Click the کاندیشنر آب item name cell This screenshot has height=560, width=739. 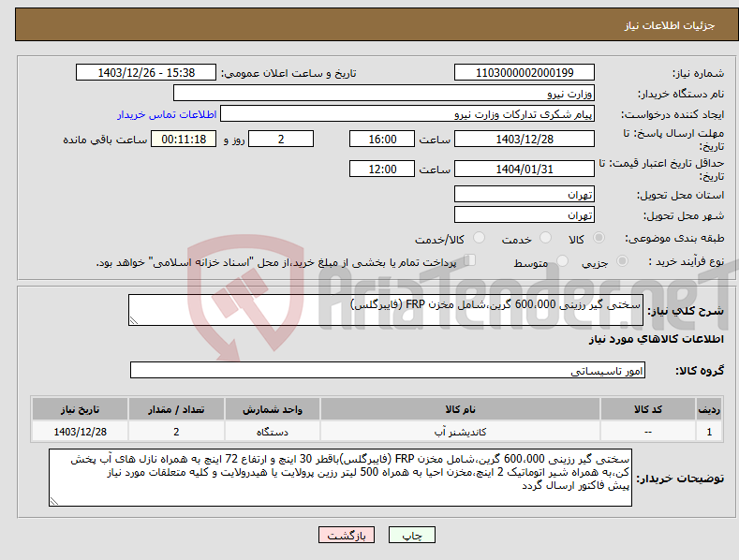coord(460,432)
